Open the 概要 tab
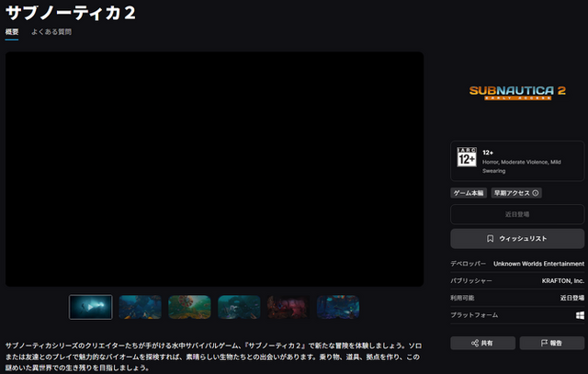Viewport: 588px width, 374px height. tap(12, 32)
